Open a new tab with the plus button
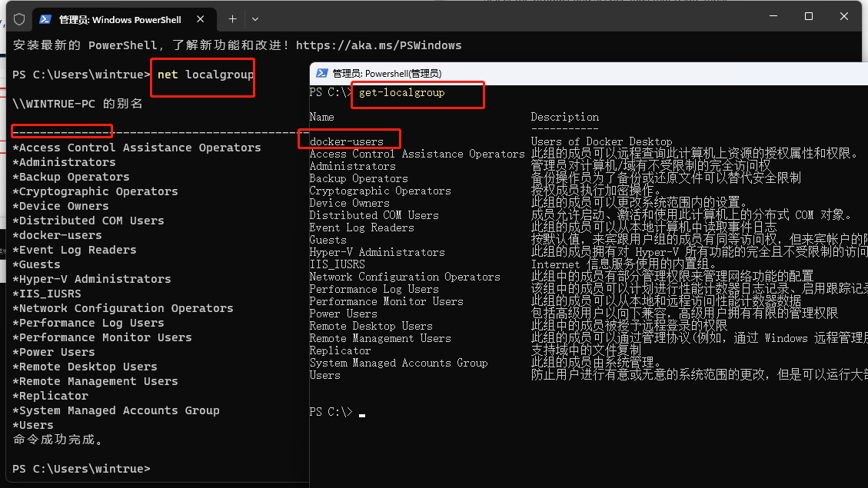The height and width of the screenshot is (488, 868). click(x=232, y=19)
